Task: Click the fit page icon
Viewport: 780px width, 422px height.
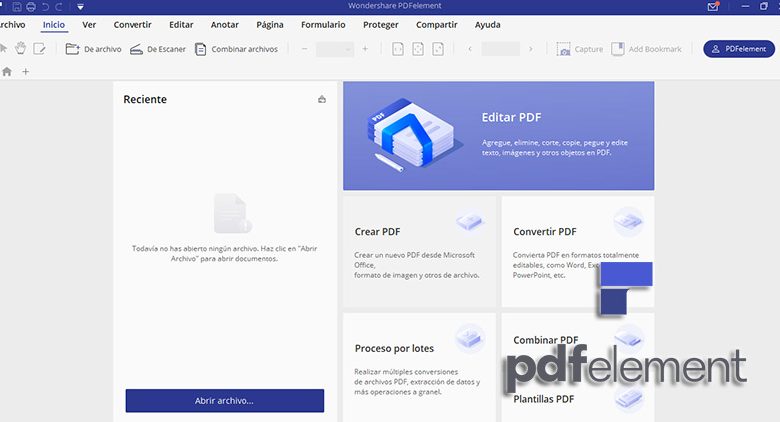Action: 418,49
